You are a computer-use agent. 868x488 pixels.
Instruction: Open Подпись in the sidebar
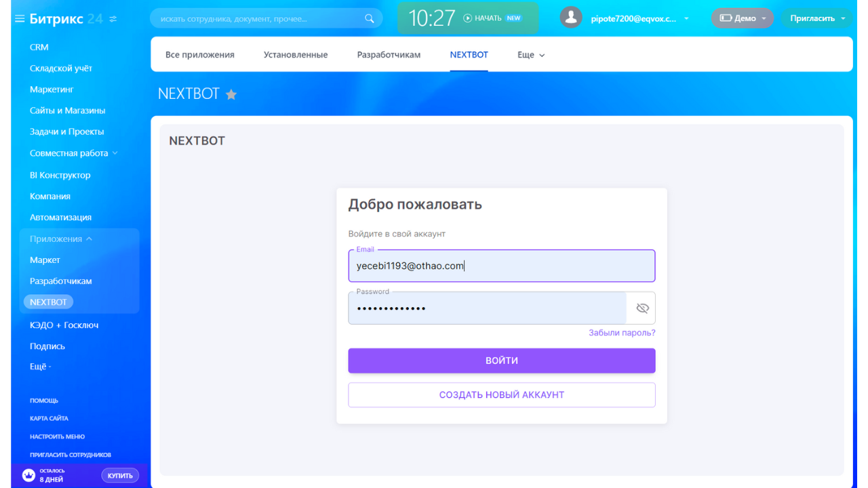[47, 346]
